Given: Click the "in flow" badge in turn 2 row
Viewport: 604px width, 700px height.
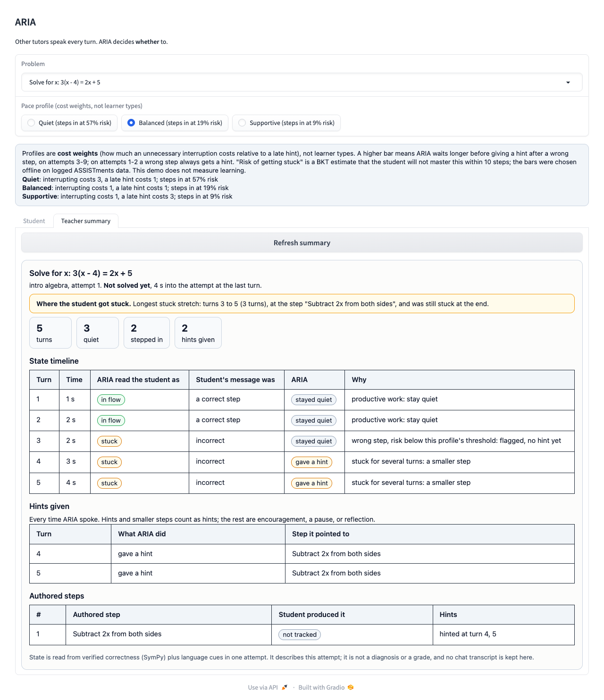Looking at the screenshot, I should tap(111, 421).
